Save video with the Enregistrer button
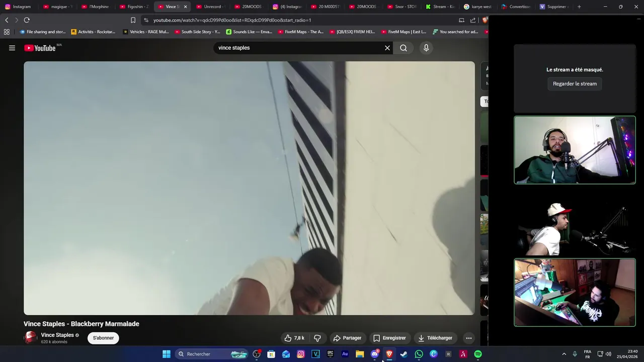644x362 pixels. coord(389,338)
